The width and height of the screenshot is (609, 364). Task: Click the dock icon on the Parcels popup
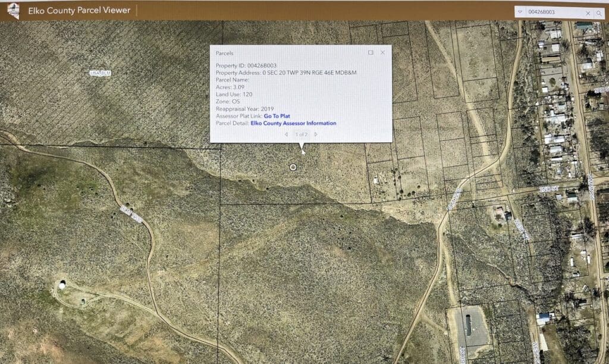(x=371, y=53)
